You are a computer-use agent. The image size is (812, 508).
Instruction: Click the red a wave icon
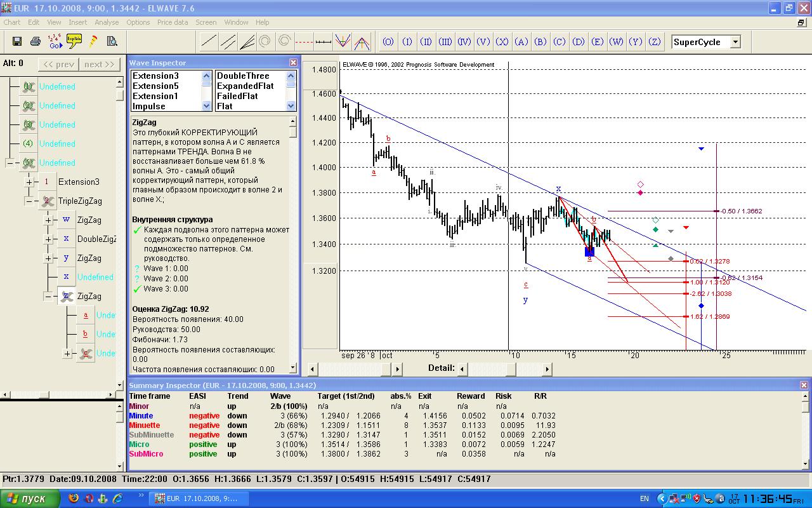click(85, 315)
